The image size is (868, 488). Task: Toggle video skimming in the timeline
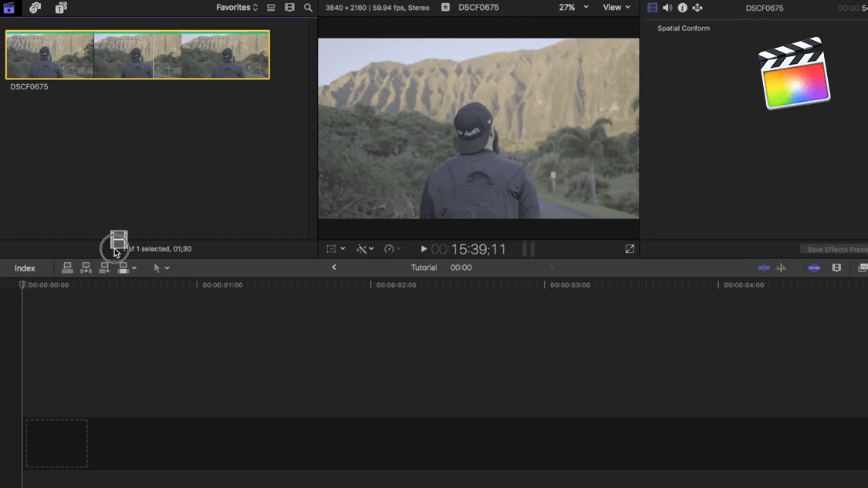click(x=764, y=268)
